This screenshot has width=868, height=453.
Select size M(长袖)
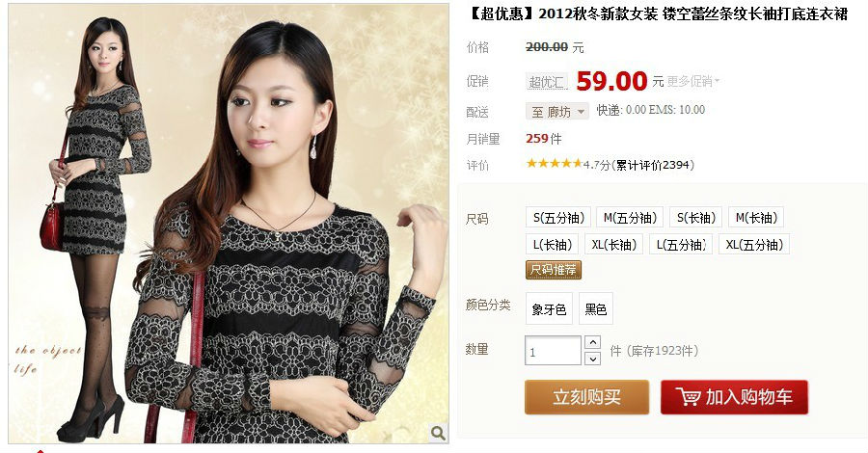coord(756,218)
